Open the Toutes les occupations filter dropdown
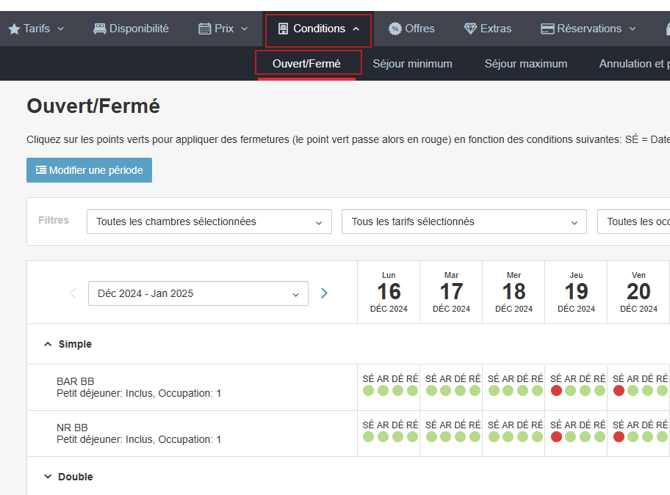 coord(634,221)
